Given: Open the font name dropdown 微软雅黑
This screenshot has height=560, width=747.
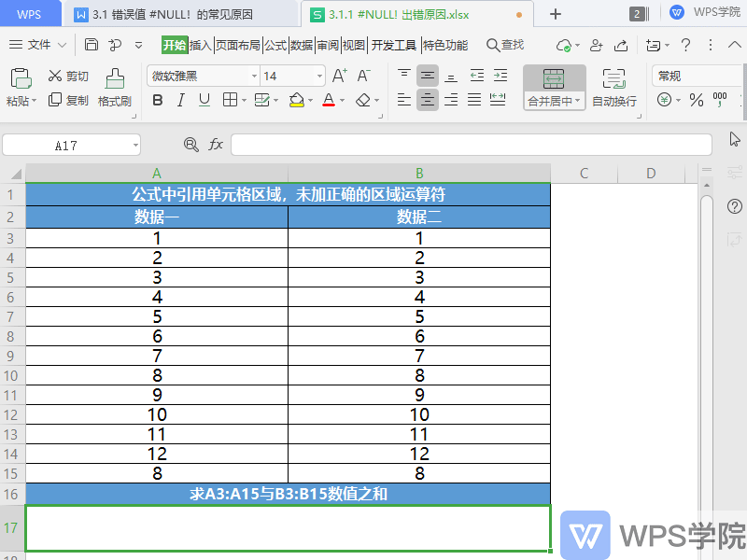Looking at the screenshot, I should click(254, 76).
